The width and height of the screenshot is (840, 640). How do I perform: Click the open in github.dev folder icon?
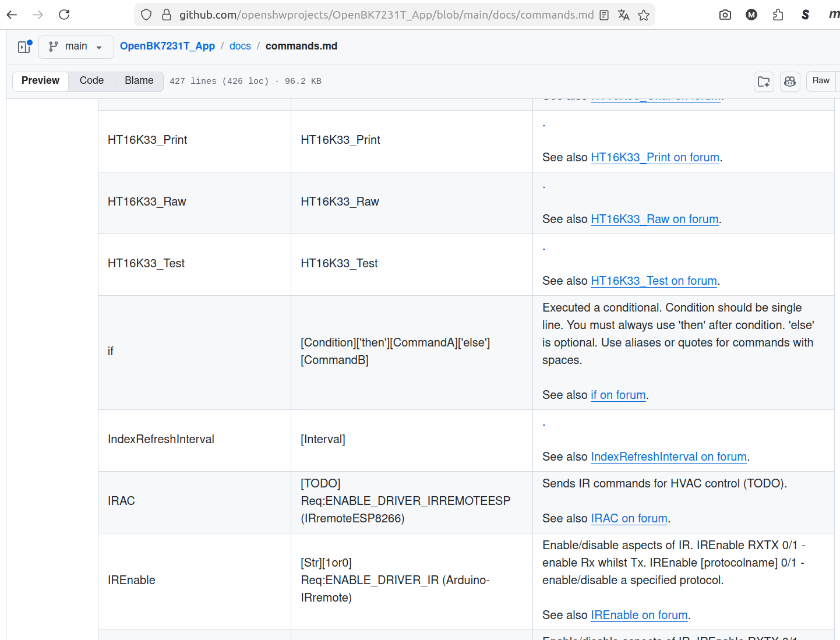click(x=764, y=82)
